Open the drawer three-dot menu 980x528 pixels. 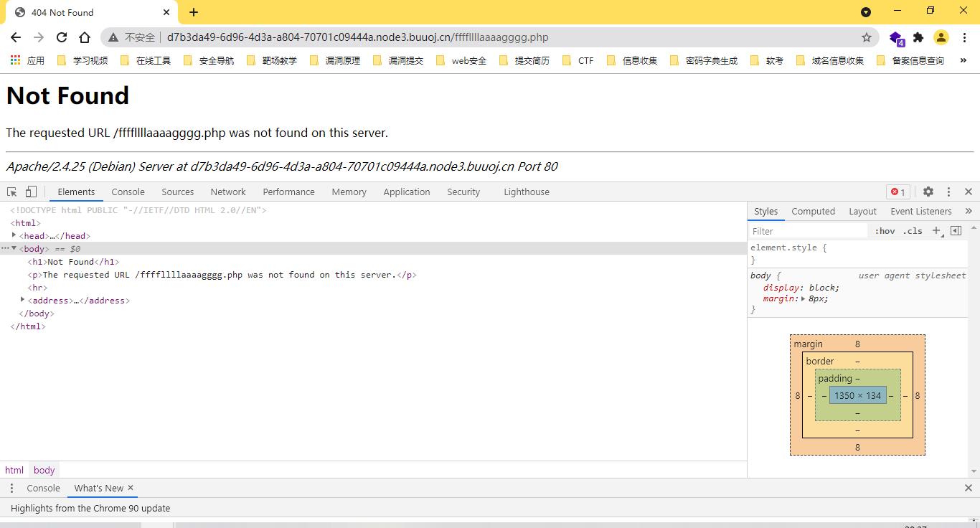pos(11,488)
